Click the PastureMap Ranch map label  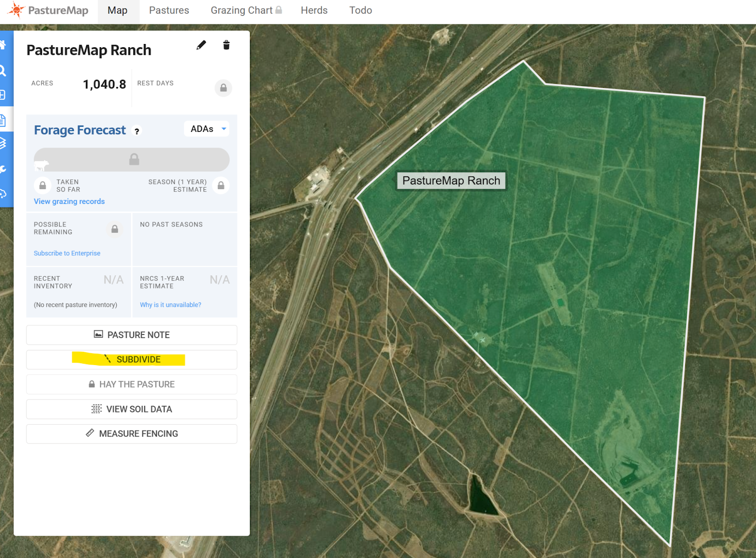click(451, 181)
